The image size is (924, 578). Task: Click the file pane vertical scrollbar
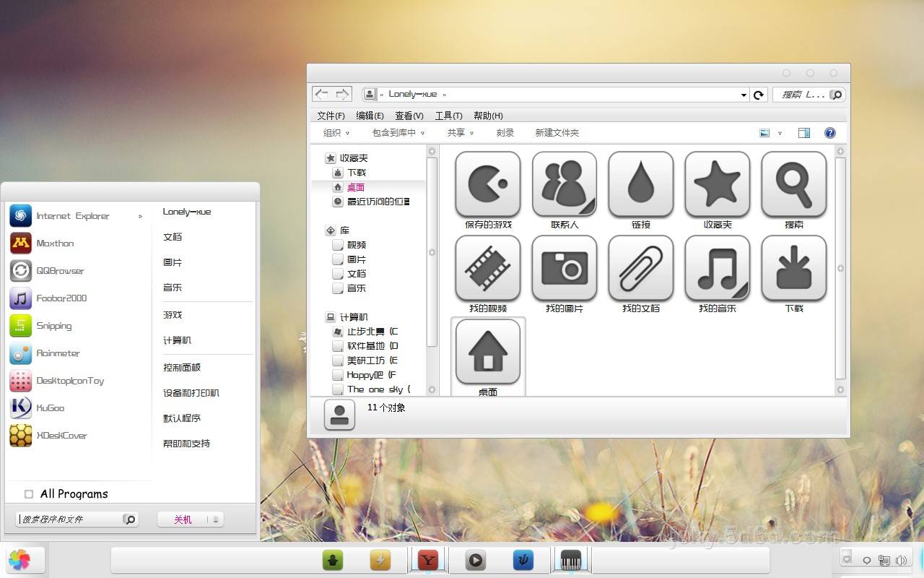(840, 268)
